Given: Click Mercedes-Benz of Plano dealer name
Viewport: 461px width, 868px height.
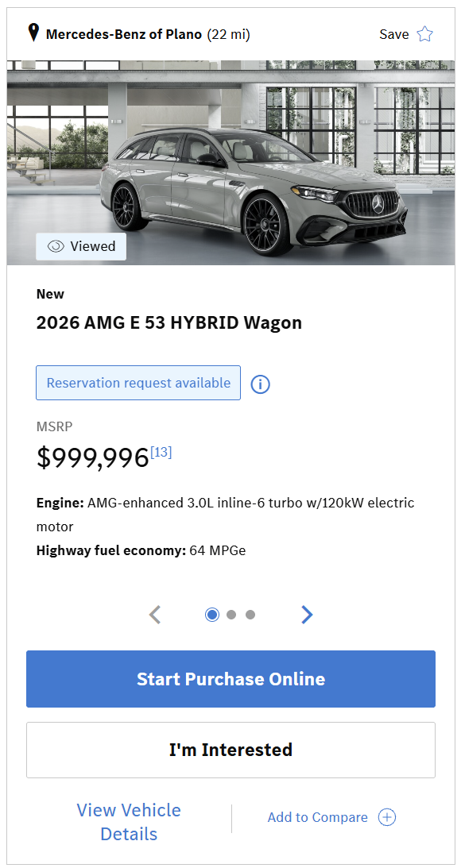Looking at the screenshot, I should pos(123,34).
